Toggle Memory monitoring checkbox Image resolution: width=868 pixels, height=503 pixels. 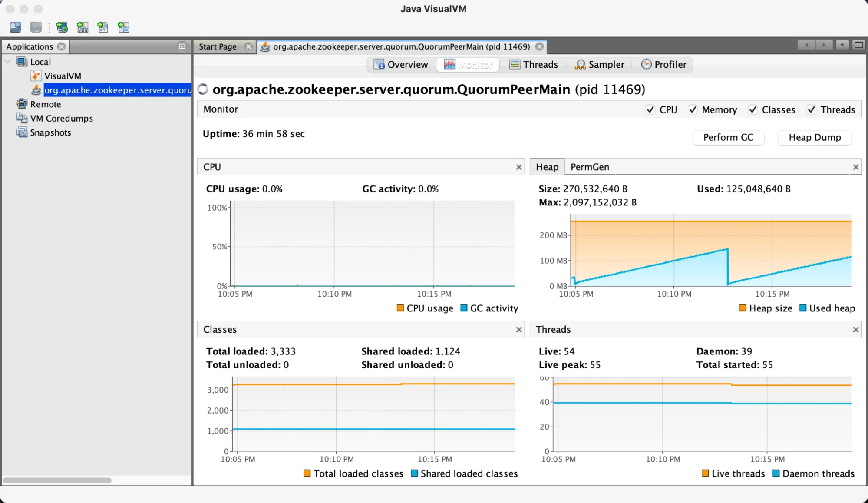691,109
